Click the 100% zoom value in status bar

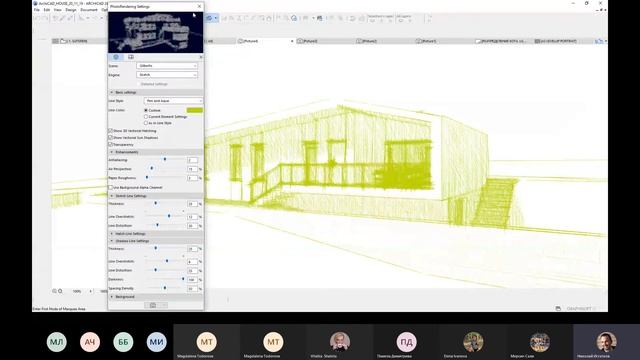(77, 291)
